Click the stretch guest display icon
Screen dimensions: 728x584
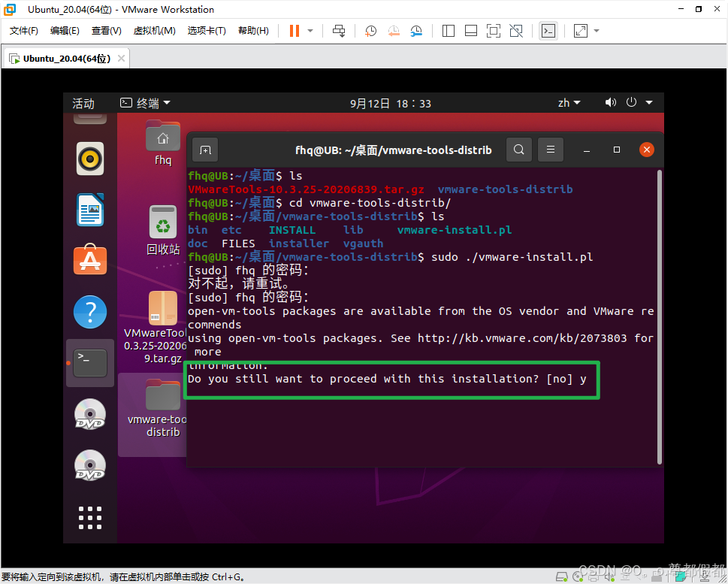pyautogui.click(x=581, y=31)
